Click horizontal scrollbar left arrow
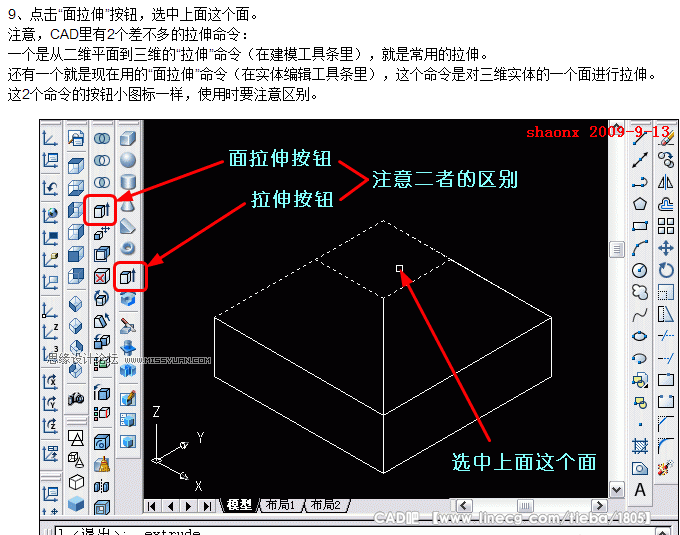 pyautogui.click(x=464, y=506)
